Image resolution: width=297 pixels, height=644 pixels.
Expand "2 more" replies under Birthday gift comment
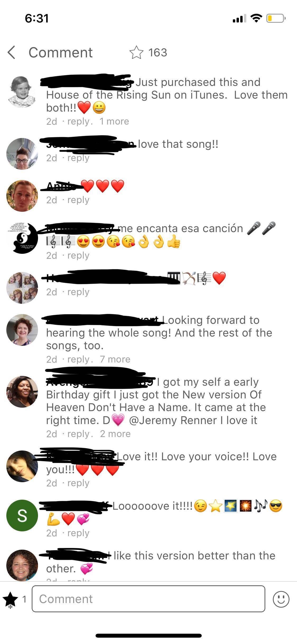tap(115, 434)
